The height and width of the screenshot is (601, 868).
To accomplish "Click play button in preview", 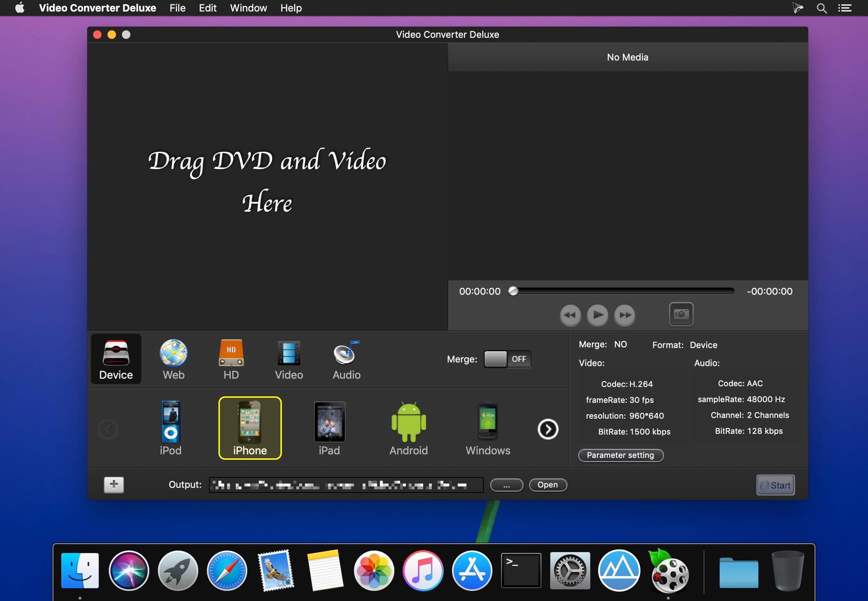I will coord(597,314).
